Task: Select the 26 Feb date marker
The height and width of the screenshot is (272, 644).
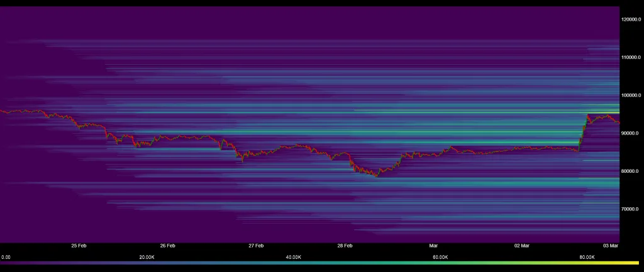Action: (167, 246)
